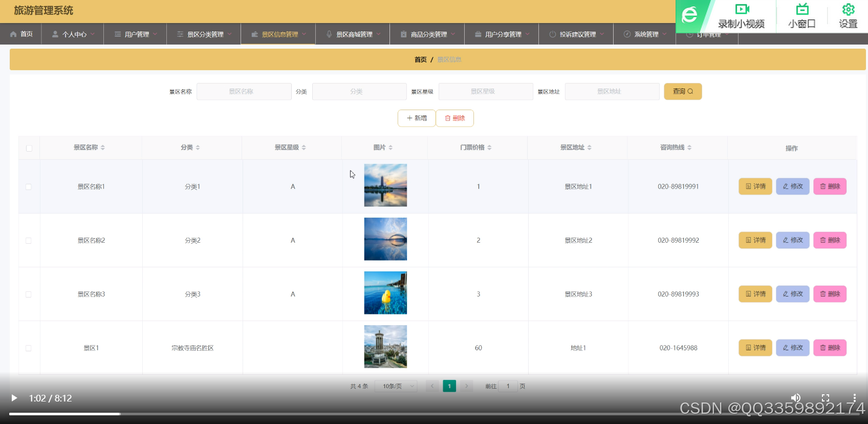
Task: Open the 首页 menu item
Action: (x=21, y=34)
